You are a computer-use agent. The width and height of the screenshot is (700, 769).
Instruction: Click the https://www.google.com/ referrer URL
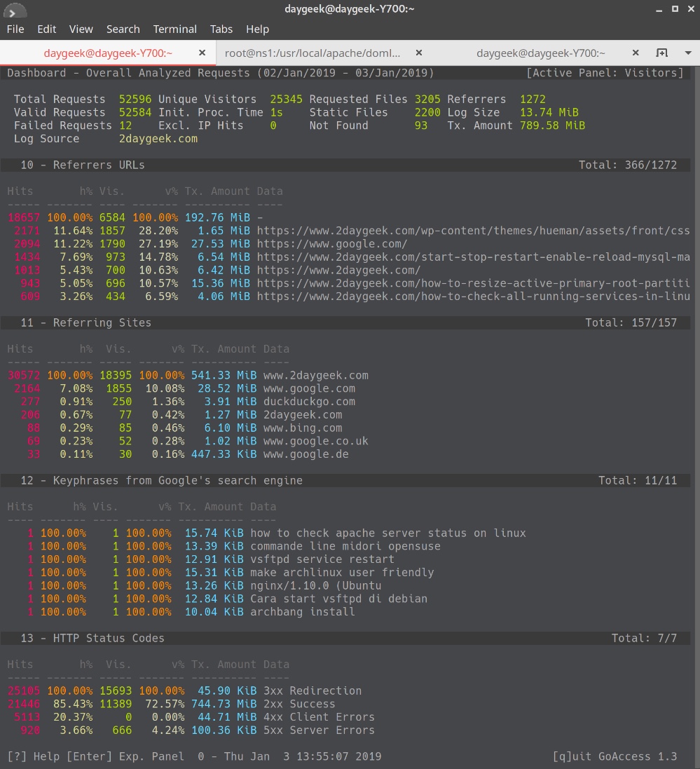point(332,244)
